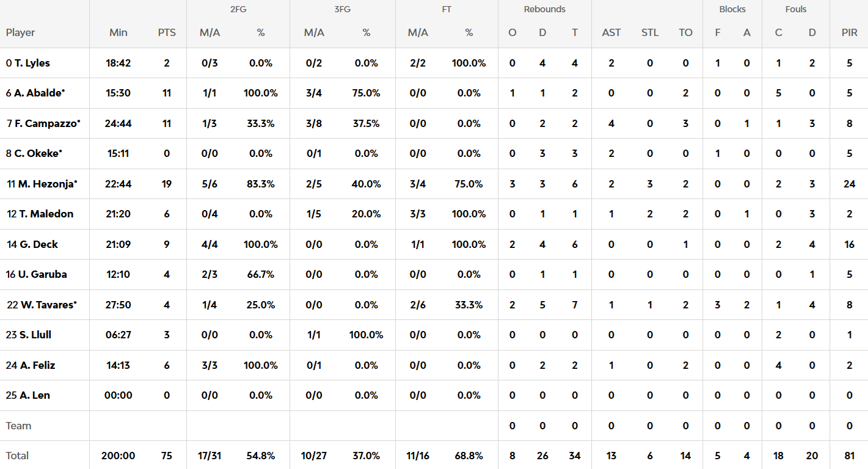Select A. Len from the roster rows

pos(34,395)
